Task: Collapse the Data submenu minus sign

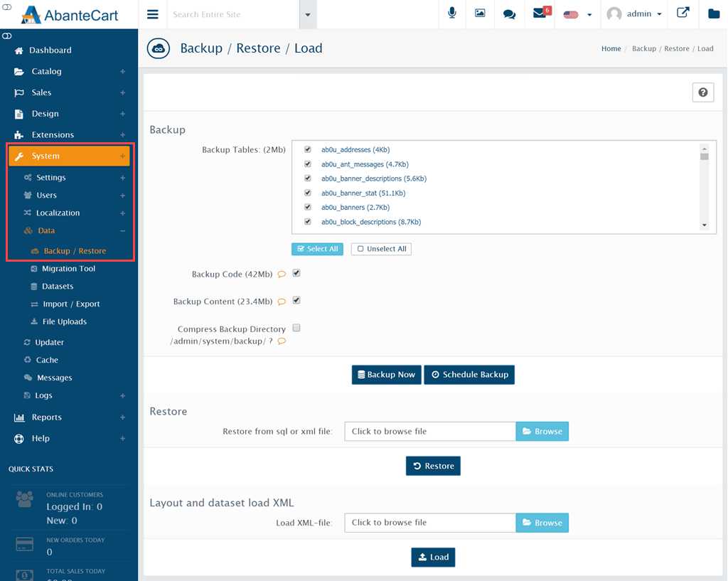Action: coord(122,231)
